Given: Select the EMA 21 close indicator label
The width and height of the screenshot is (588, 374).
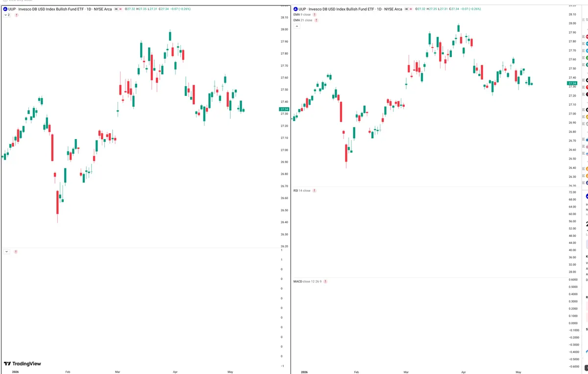Looking at the screenshot, I should tap(303, 20).
